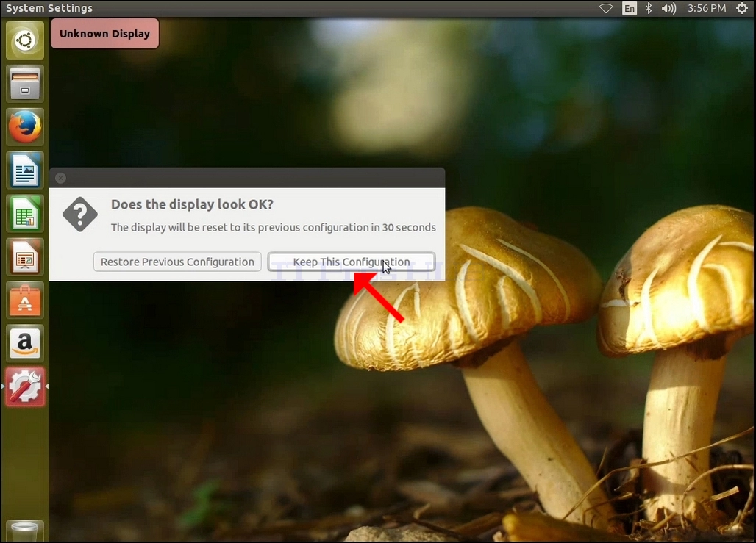Click the Unknown Display label

[104, 34]
